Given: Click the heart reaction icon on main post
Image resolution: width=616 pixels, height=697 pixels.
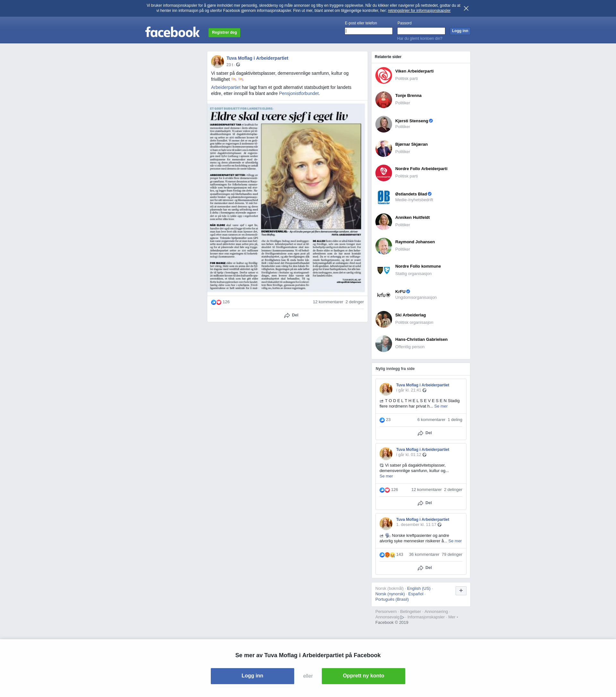Looking at the screenshot, I should [x=219, y=302].
